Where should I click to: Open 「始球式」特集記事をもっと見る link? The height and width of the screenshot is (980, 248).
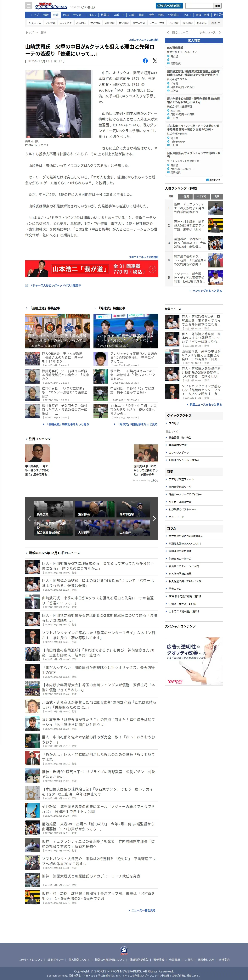point(136,424)
